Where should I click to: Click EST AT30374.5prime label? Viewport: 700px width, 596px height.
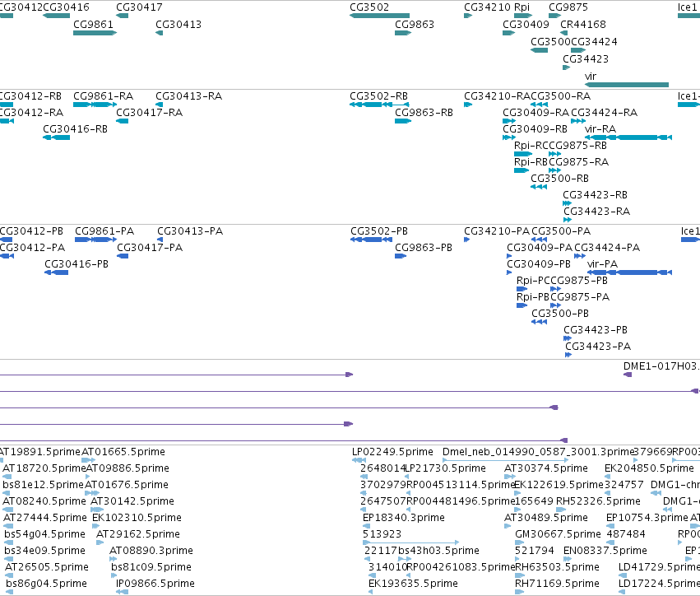546,468
